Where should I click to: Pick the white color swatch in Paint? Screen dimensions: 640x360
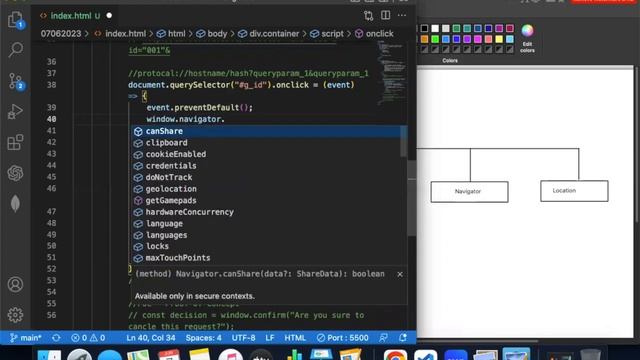coord(435,28)
